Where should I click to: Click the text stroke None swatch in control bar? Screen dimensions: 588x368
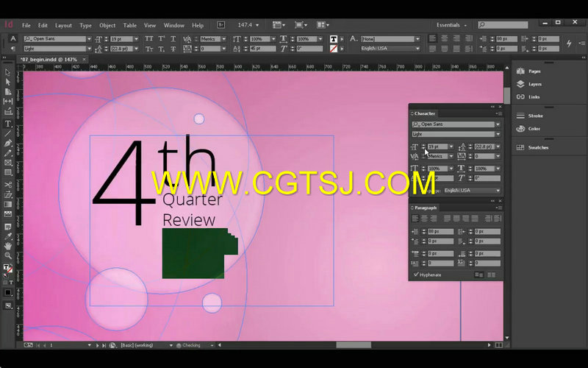click(x=334, y=49)
